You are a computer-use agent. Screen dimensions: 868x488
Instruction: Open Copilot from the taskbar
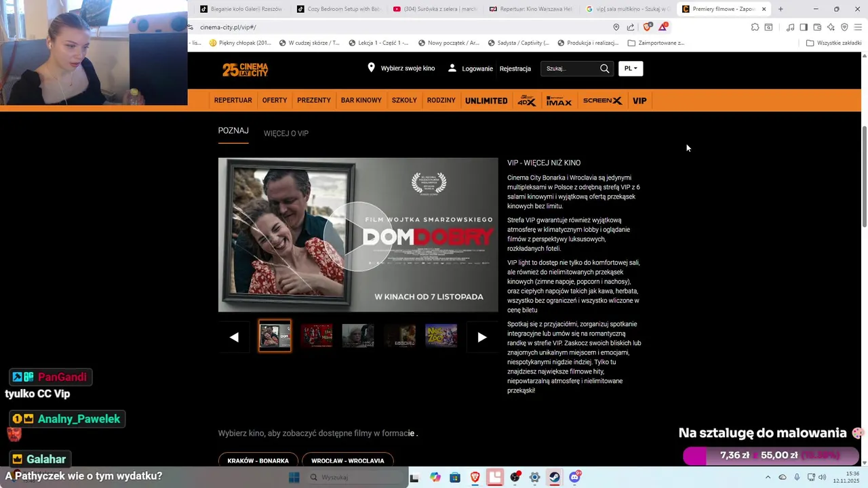435,477
